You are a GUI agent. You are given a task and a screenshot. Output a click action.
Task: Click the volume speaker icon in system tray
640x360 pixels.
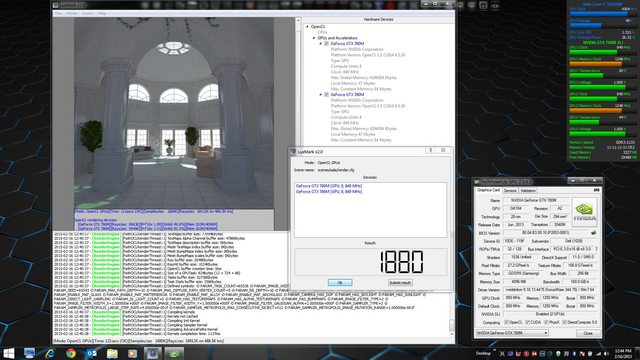point(606,353)
